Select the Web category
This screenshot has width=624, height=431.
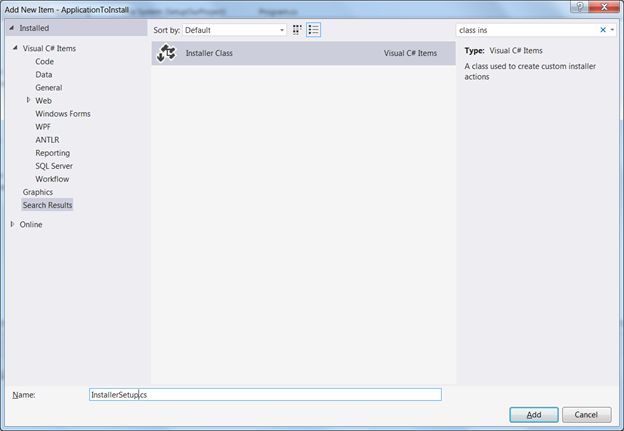click(43, 101)
